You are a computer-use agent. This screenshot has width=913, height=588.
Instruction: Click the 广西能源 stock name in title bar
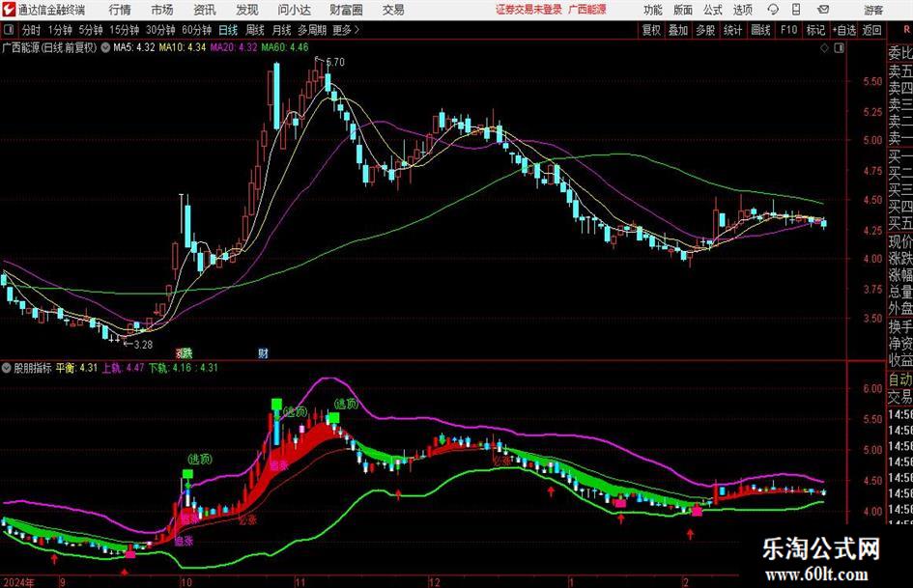click(x=587, y=10)
